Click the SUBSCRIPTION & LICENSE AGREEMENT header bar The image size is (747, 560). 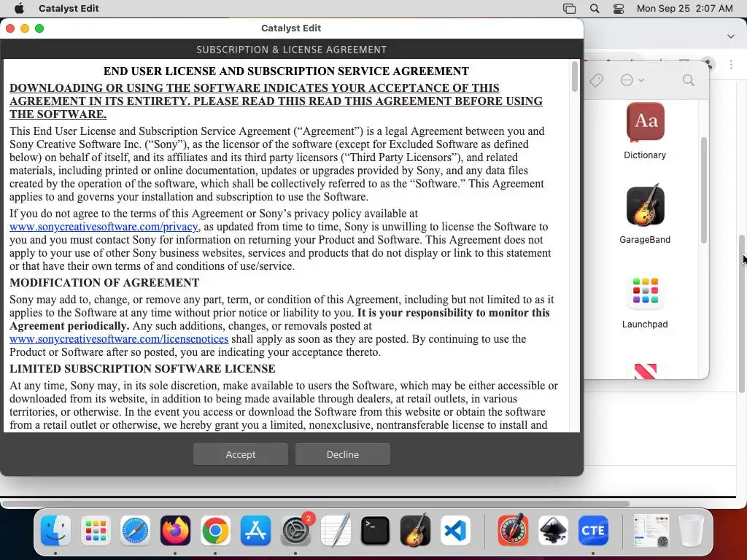point(292,50)
